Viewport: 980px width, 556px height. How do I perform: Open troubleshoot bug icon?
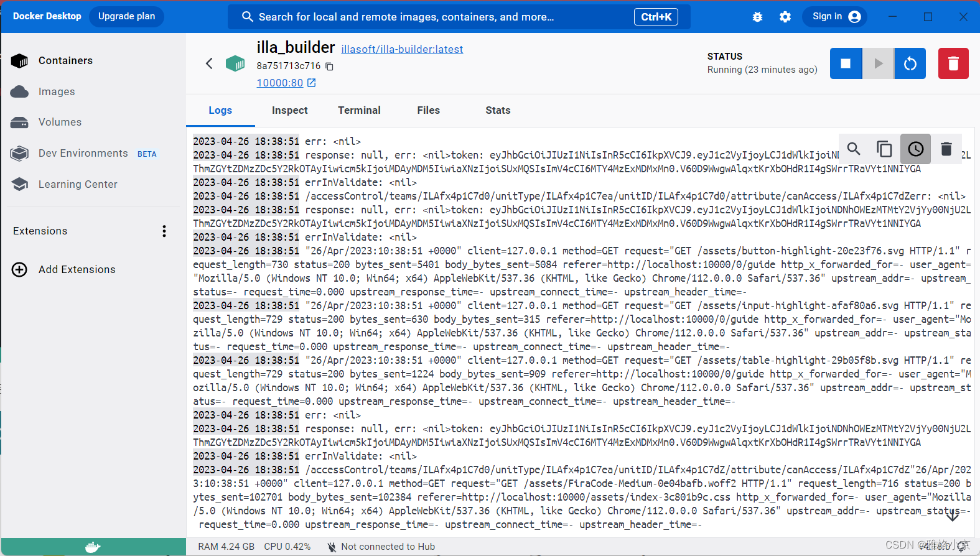757,17
